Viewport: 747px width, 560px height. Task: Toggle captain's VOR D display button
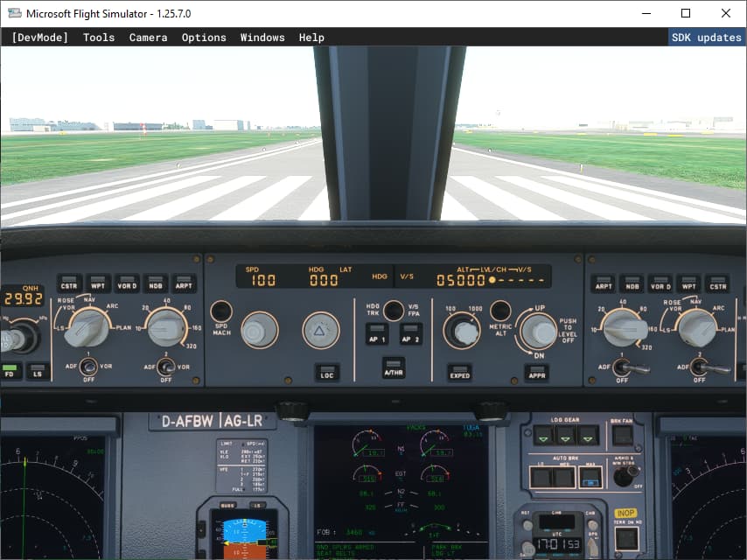coord(127,283)
